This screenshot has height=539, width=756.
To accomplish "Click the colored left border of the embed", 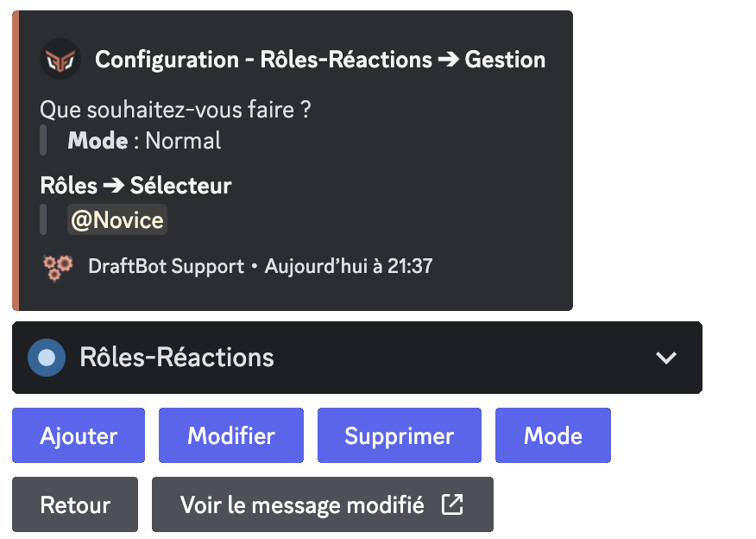I will pos(17,160).
